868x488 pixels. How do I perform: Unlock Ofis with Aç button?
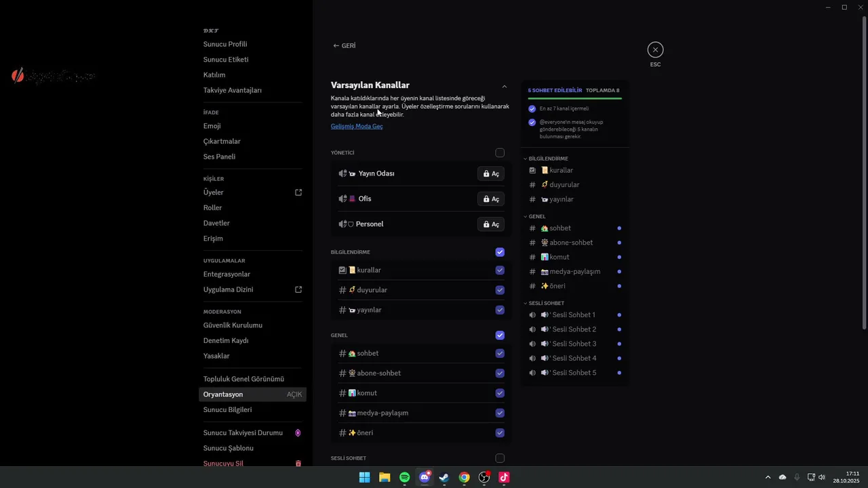(x=491, y=199)
